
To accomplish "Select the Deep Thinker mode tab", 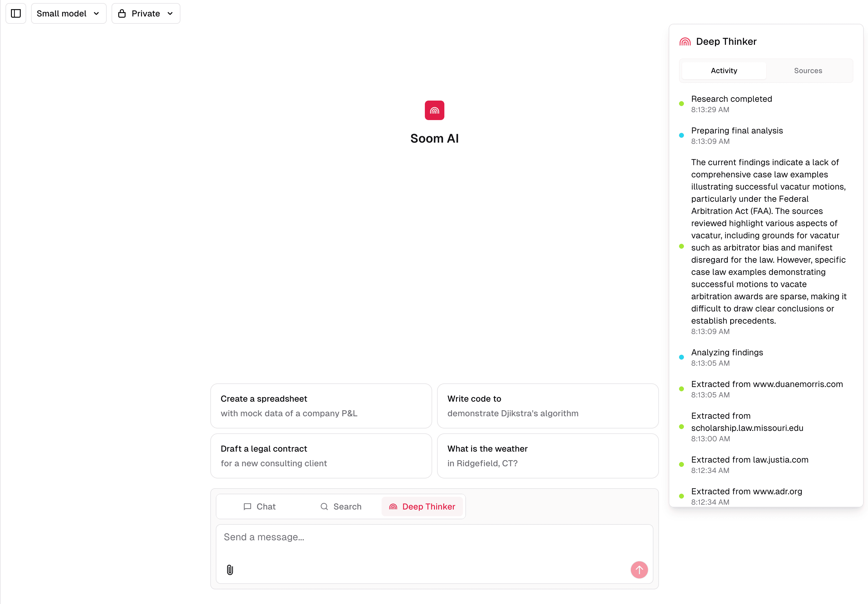I will 422,506.
